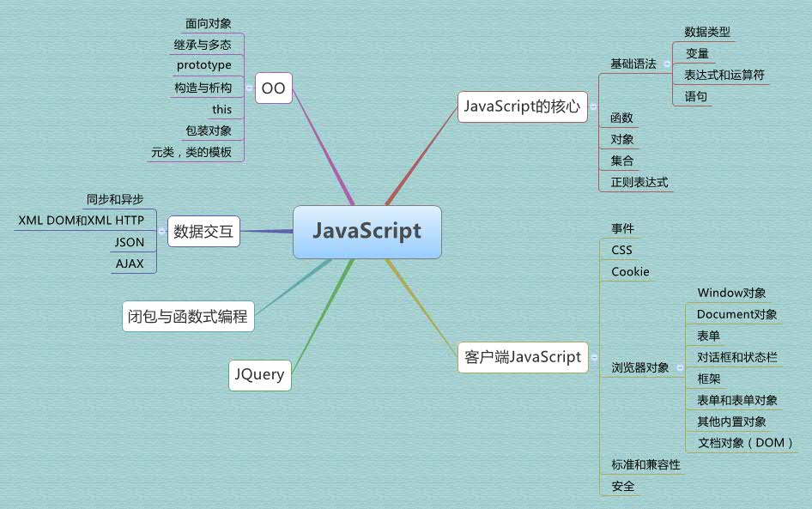Select the Window对象 subtopic
Screen dimensions: 812x509
coord(731,294)
